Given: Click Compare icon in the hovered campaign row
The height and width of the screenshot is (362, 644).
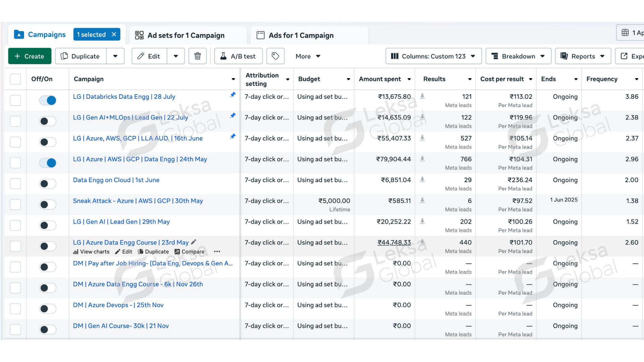Looking at the screenshot, I should 177,252.
